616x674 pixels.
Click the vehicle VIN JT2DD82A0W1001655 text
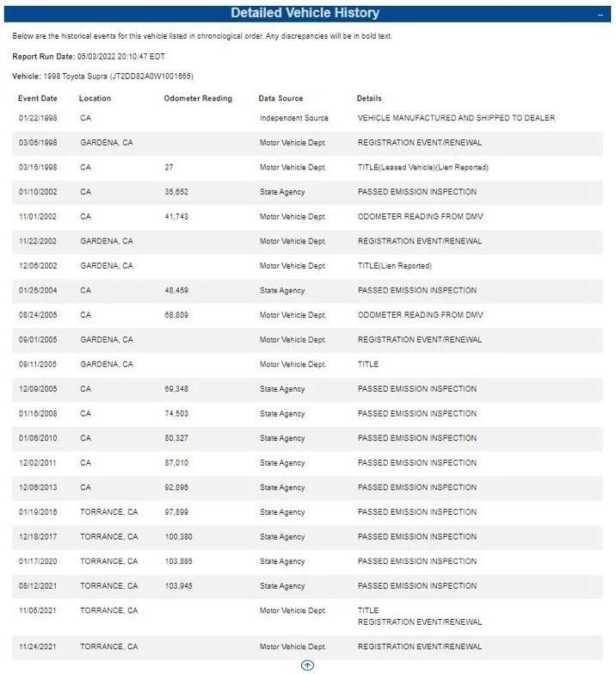(152, 76)
